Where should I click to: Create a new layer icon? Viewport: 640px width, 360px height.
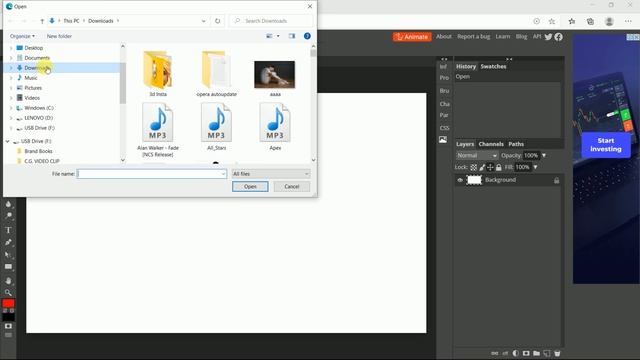[547, 353]
